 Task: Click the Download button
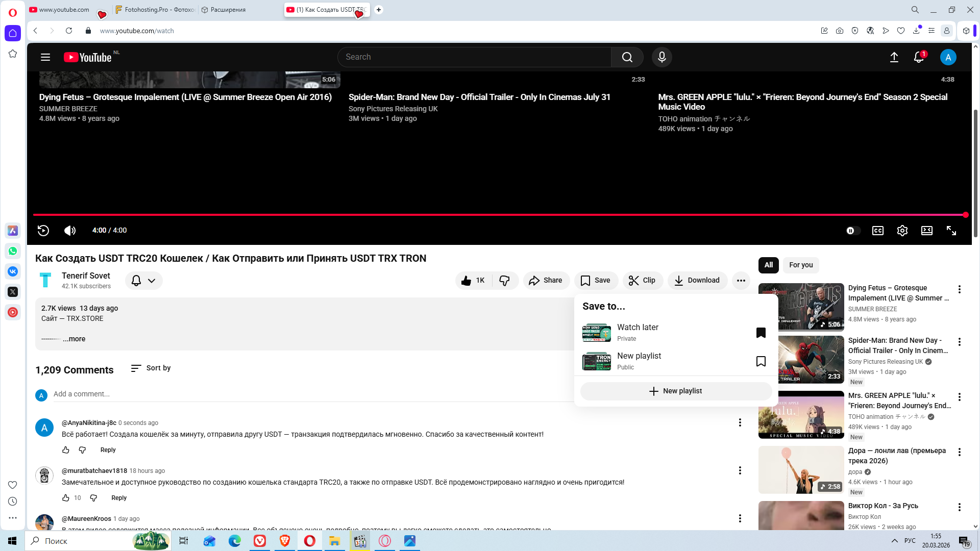[x=697, y=281]
